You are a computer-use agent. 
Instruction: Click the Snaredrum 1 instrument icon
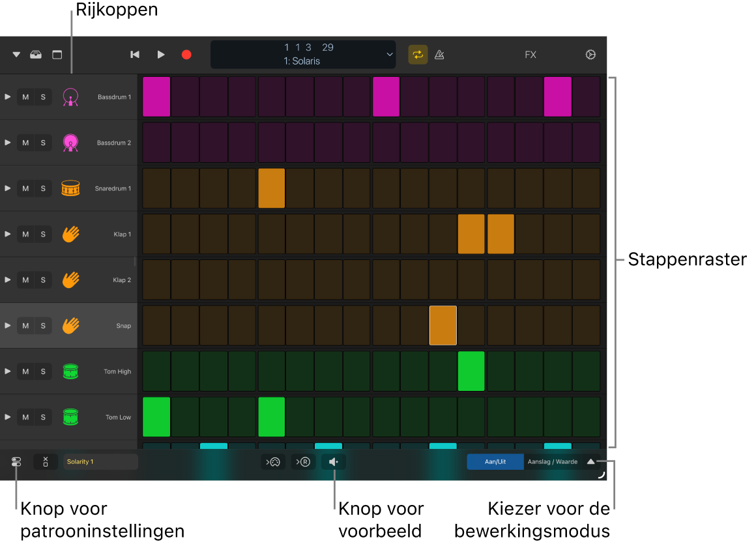70,188
